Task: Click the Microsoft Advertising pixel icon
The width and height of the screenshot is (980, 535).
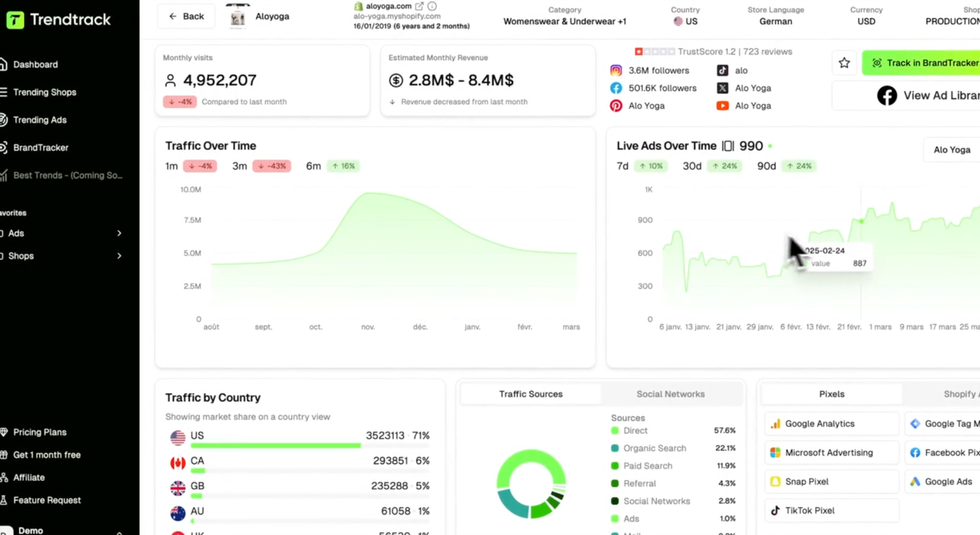Action: pos(775,453)
